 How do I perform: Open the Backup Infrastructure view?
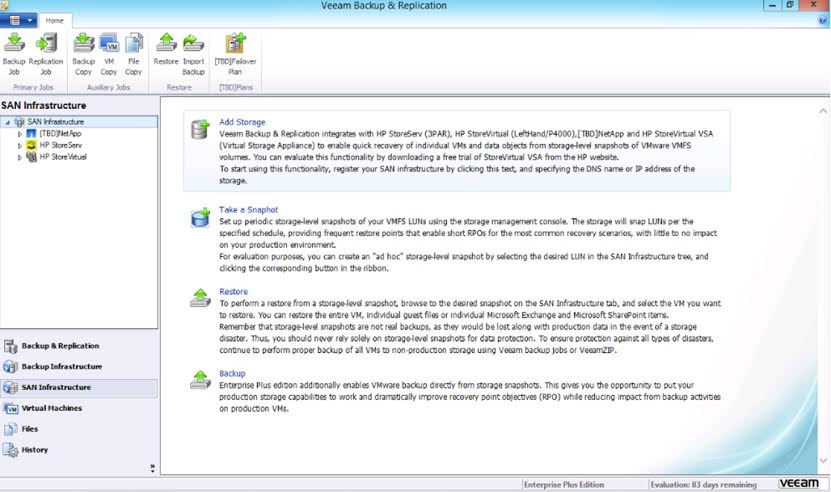click(x=79, y=367)
